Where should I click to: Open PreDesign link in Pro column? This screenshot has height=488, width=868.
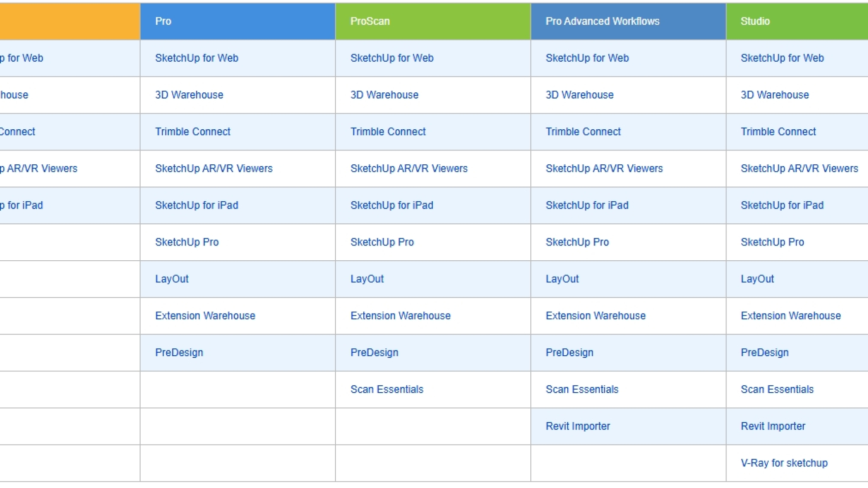coord(179,353)
